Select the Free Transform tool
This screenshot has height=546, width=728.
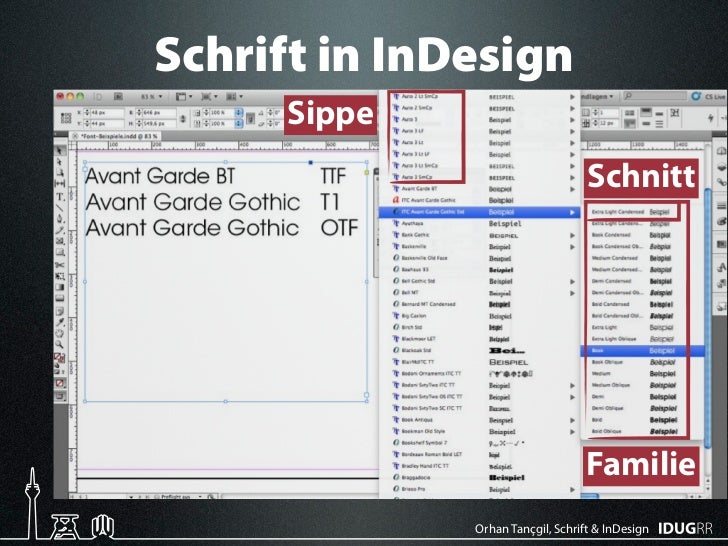60,276
